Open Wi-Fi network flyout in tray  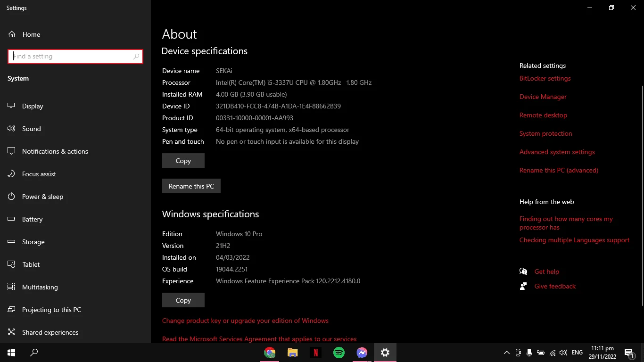click(552, 353)
